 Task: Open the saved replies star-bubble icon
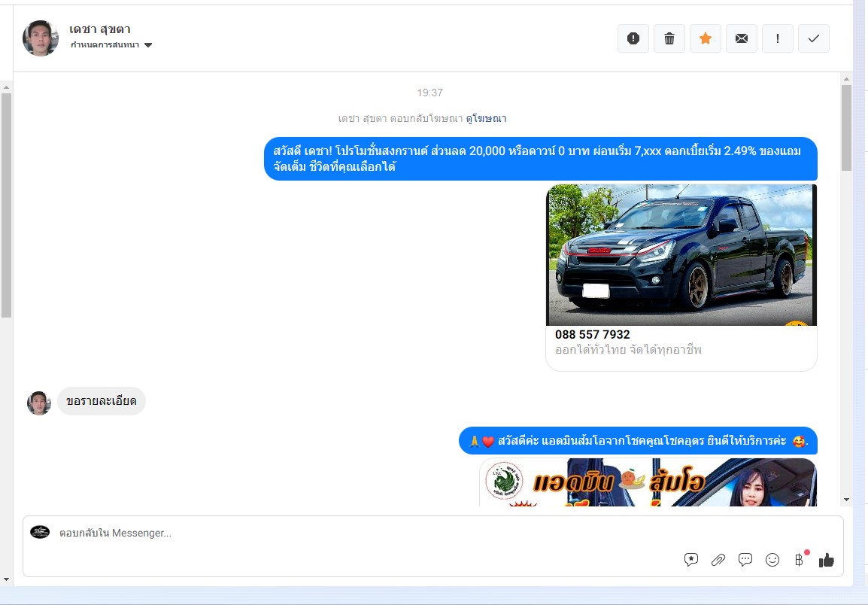click(x=690, y=560)
